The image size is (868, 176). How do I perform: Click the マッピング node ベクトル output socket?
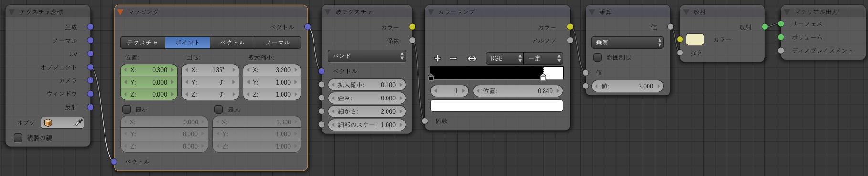[308, 27]
